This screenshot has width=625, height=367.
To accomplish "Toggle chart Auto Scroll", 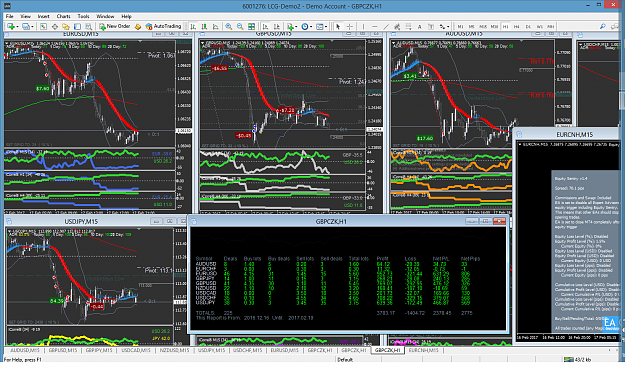I will 265,27.
